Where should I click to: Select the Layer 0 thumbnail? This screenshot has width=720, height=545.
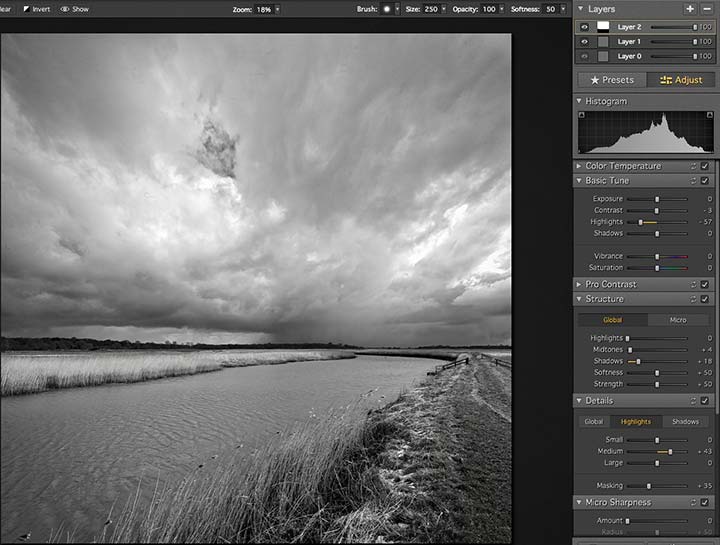click(x=603, y=56)
